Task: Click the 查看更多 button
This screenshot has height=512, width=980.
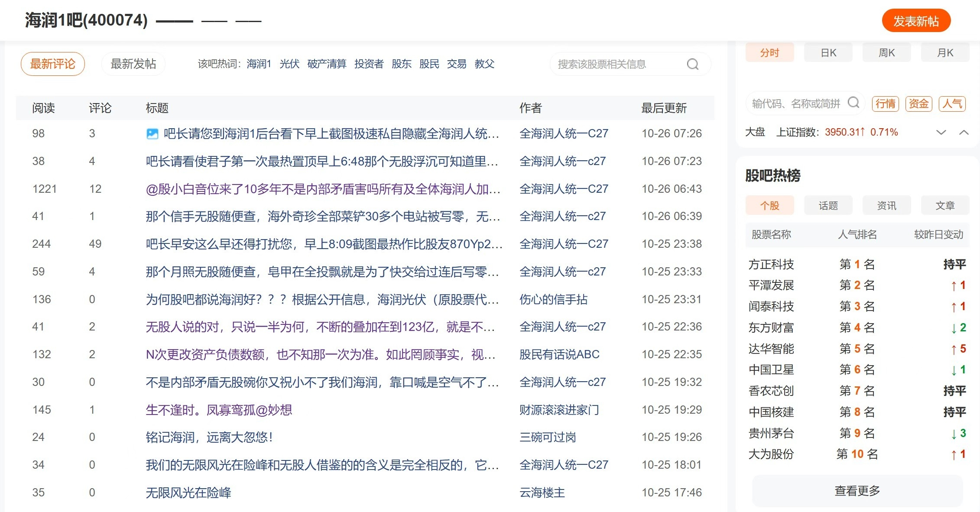Action: pyautogui.click(x=857, y=491)
